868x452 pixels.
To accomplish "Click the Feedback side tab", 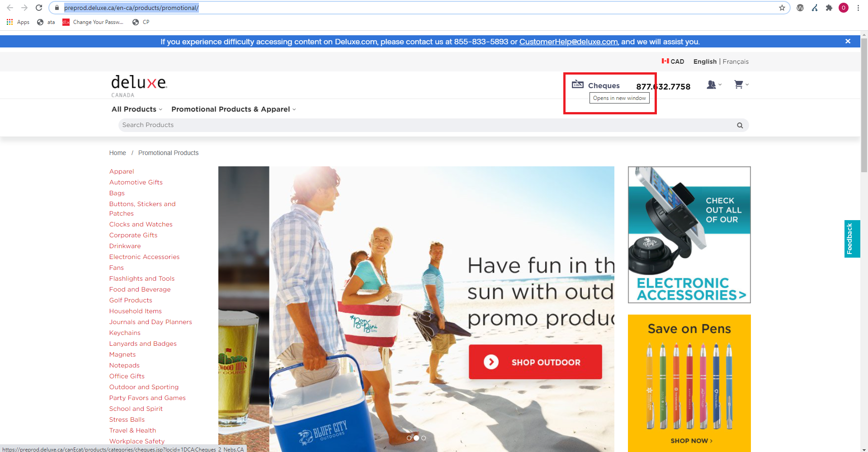I will 851,239.
